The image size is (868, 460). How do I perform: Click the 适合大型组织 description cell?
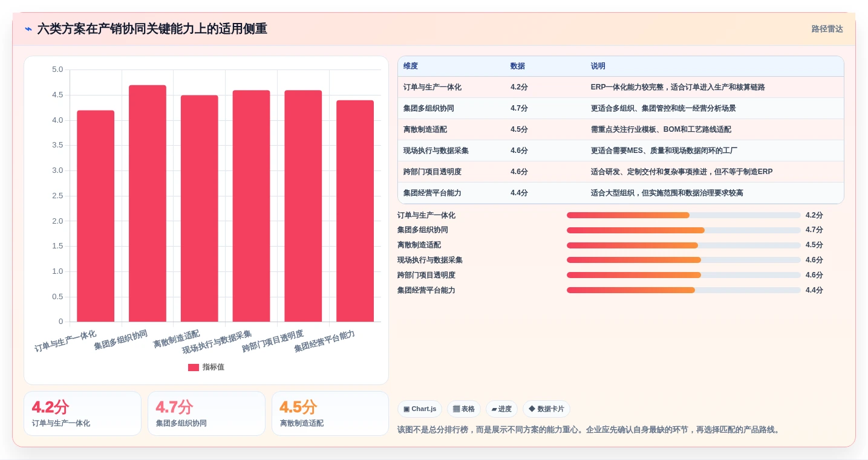(x=714, y=193)
